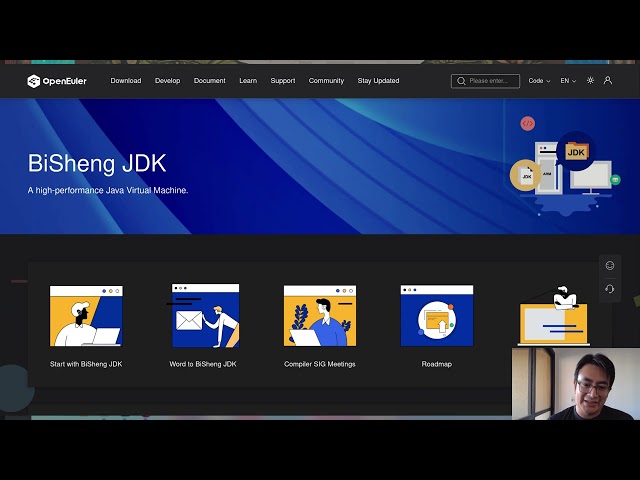This screenshot has width=640, height=480.
Task: Click the smiley feedback icon on sidebar
Action: pos(610,266)
